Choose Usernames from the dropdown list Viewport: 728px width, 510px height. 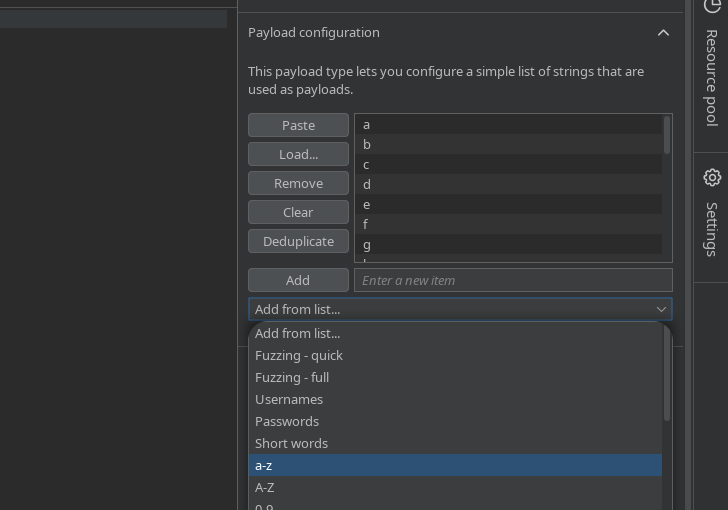coord(289,399)
